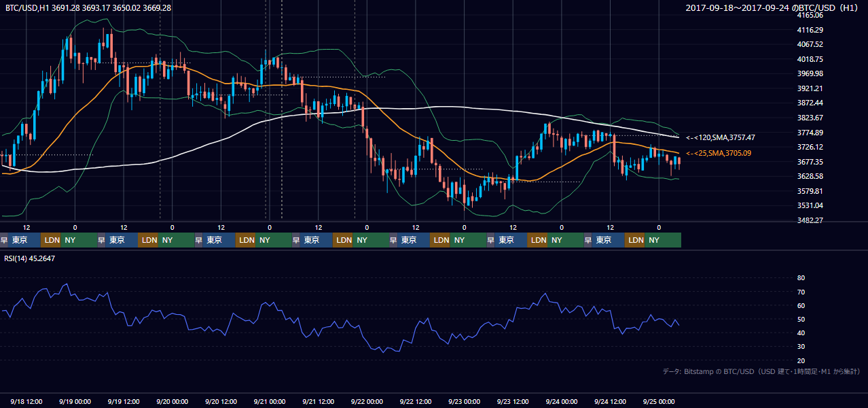Click price axis value 3872.44
Viewport: 868px width, 408px height.
[x=810, y=103]
